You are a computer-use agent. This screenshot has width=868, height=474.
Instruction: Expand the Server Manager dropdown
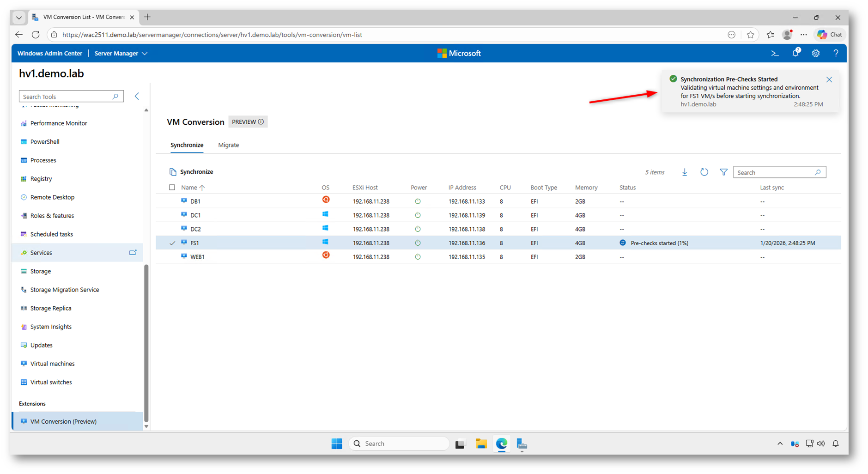(x=121, y=54)
